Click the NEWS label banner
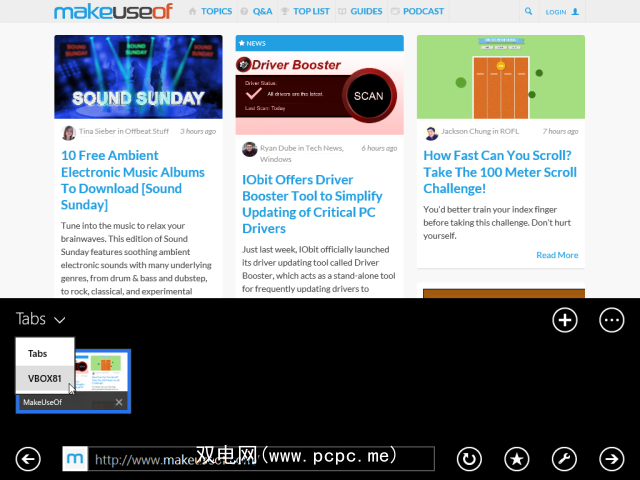This screenshot has height=480, width=640. coord(320,43)
